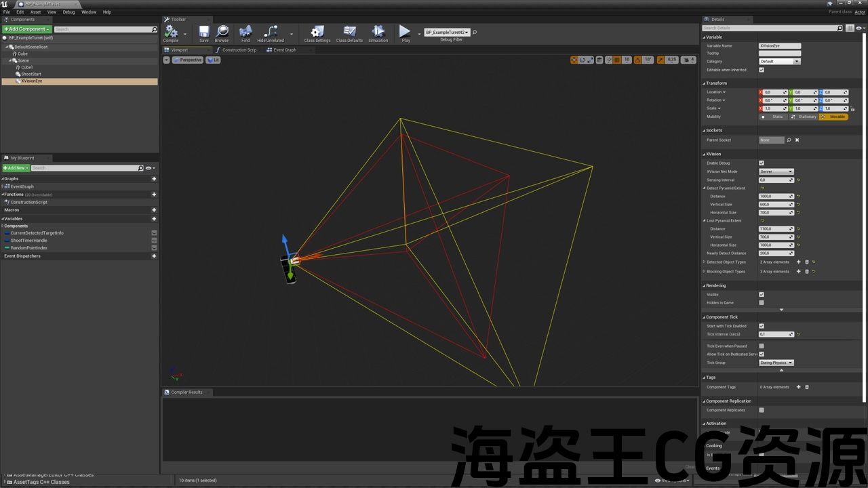Open Class Defaults icon

point(349,32)
